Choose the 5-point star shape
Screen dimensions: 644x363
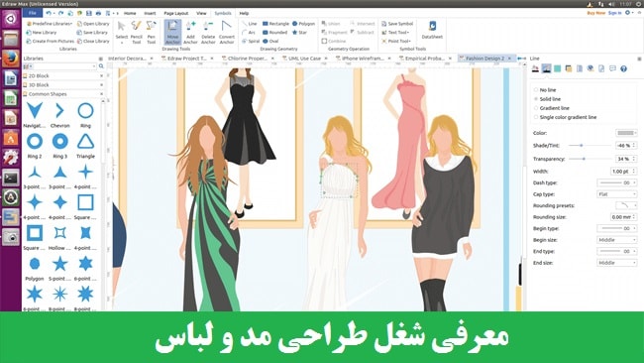(x=60, y=268)
